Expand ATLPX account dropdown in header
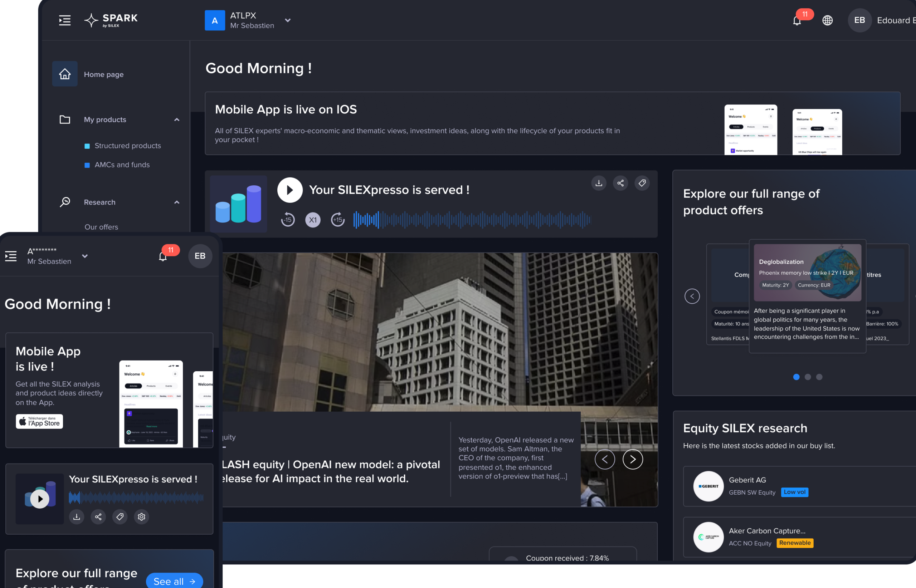916x588 pixels. [x=288, y=20]
